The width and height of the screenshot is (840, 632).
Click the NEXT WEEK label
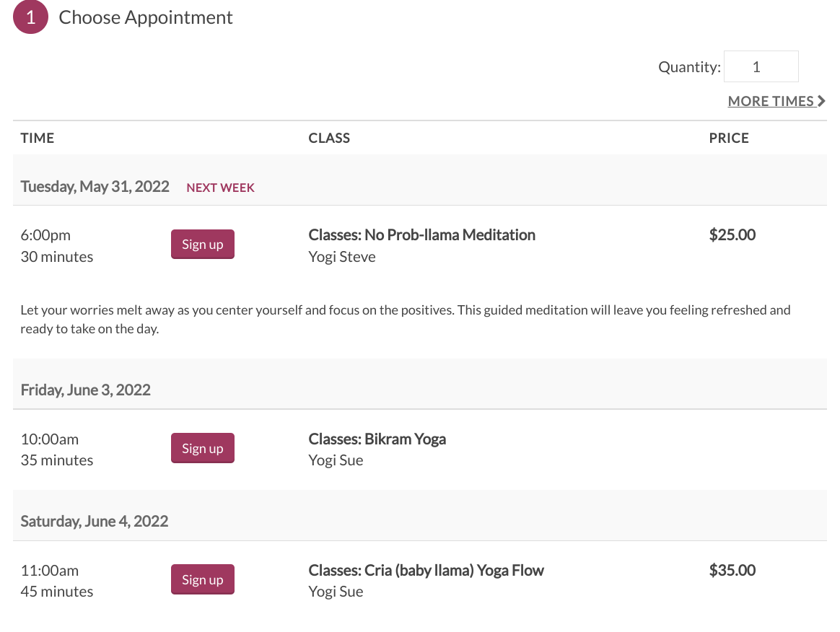click(x=220, y=188)
